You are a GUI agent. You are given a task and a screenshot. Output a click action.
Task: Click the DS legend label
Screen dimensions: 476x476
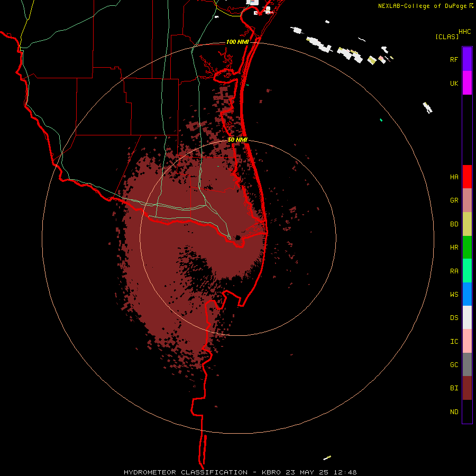click(x=454, y=317)
